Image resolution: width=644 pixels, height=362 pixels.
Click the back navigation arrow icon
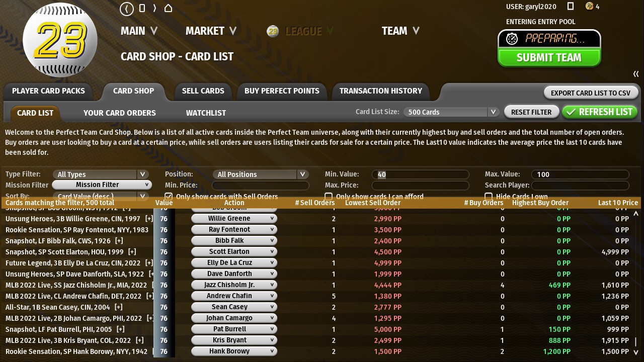[127, 9]
